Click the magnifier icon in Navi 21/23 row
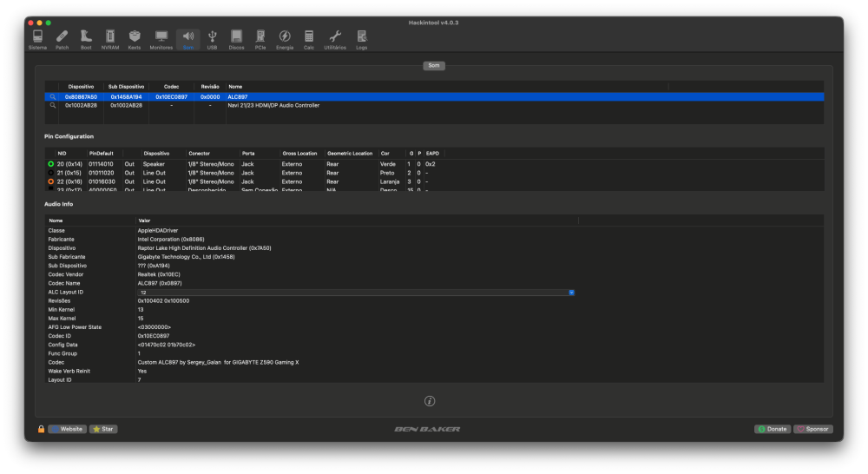 click(53, 105)
